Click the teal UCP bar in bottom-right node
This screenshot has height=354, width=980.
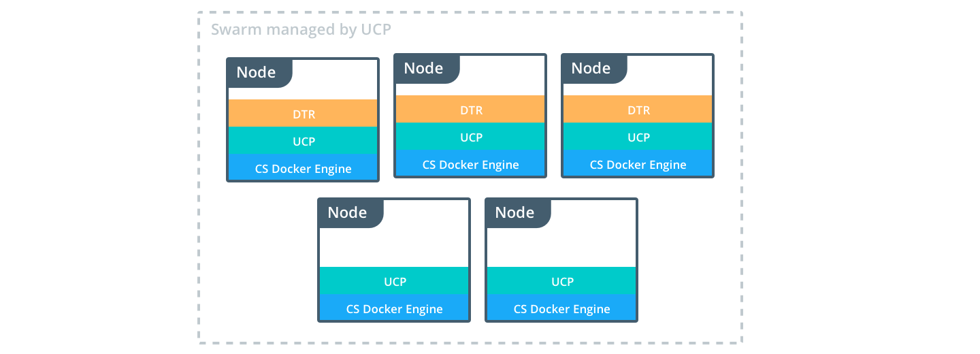(x=561, y=281)
